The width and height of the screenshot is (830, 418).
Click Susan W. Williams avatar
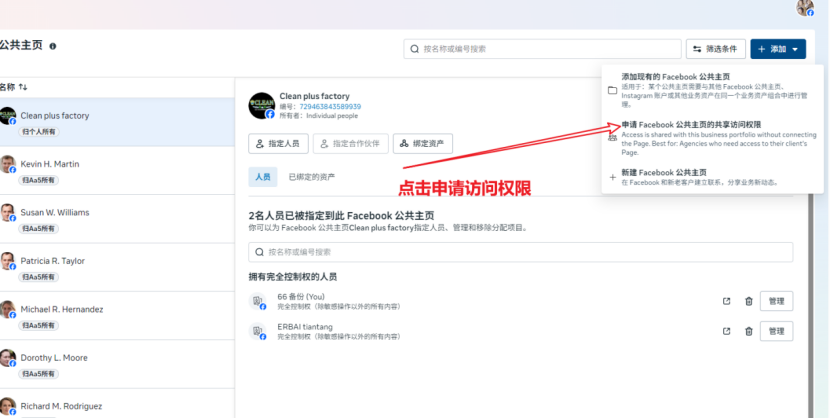click(x=7, y=213)
